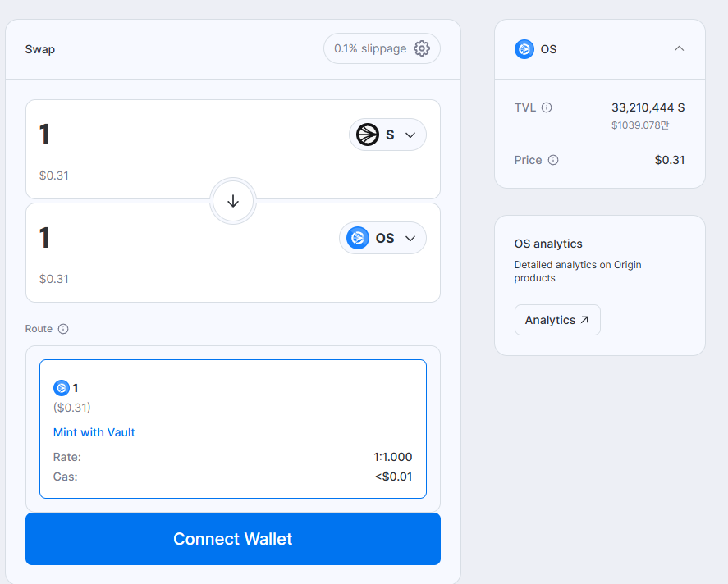The image size is (728, 584).
Task: Click 'Detailed analytics on Origin products' text
Action: click(x=578, y=271)
